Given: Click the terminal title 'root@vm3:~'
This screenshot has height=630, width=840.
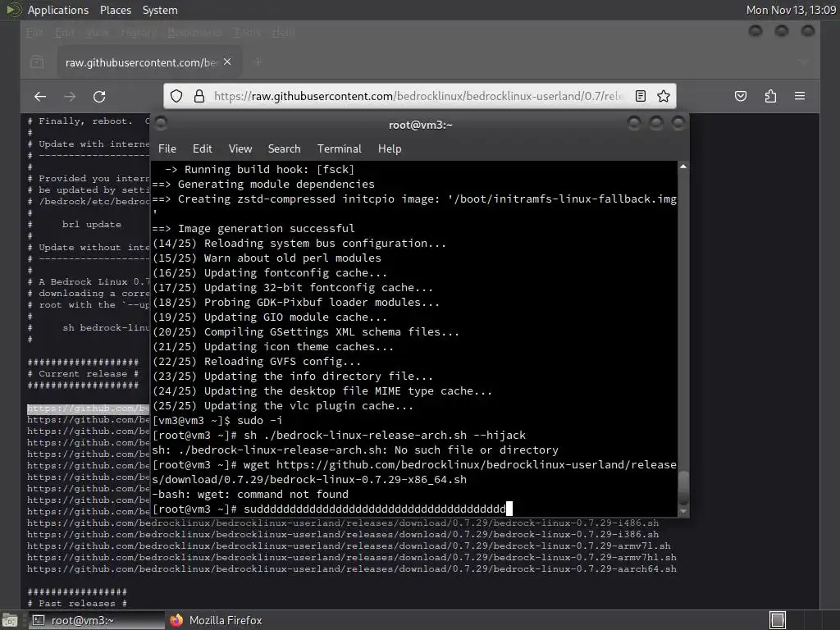Looking at the screenshot, I should [421, 125].
